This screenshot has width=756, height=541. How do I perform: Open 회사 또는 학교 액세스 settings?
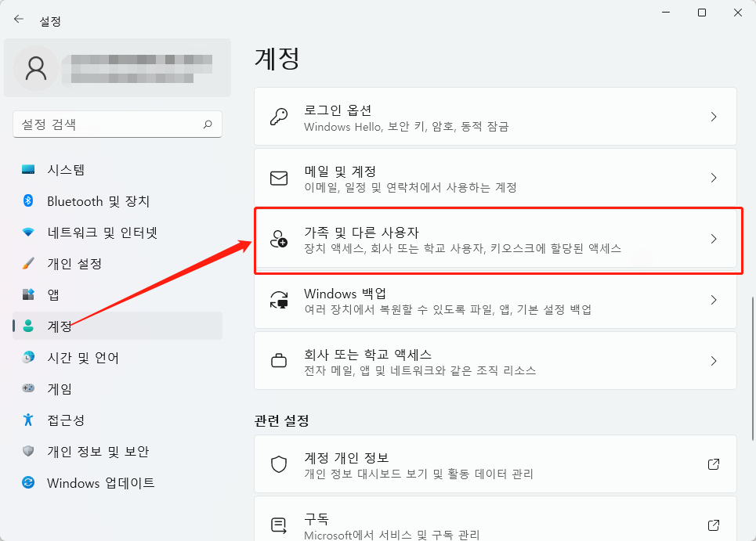tap(494, 360)
